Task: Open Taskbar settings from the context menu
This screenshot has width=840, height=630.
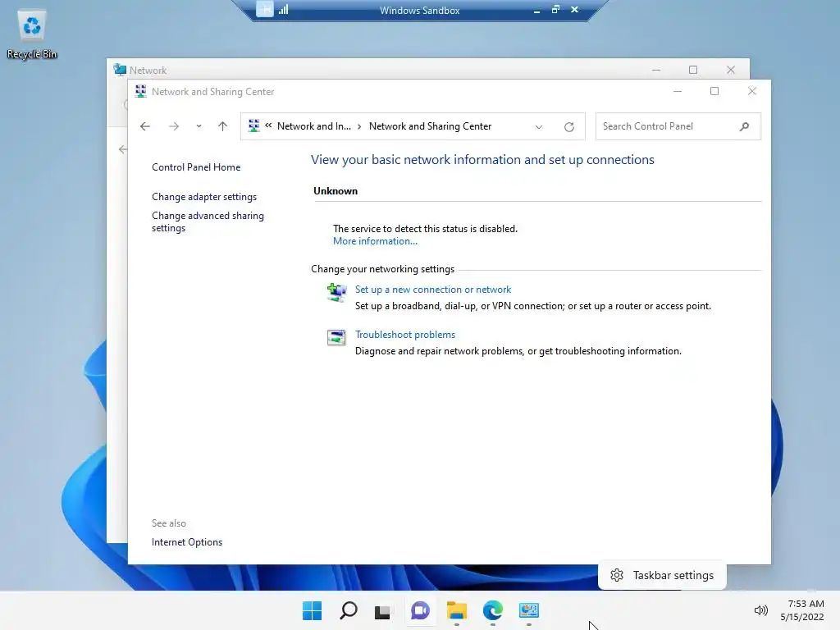Action: 662,575
